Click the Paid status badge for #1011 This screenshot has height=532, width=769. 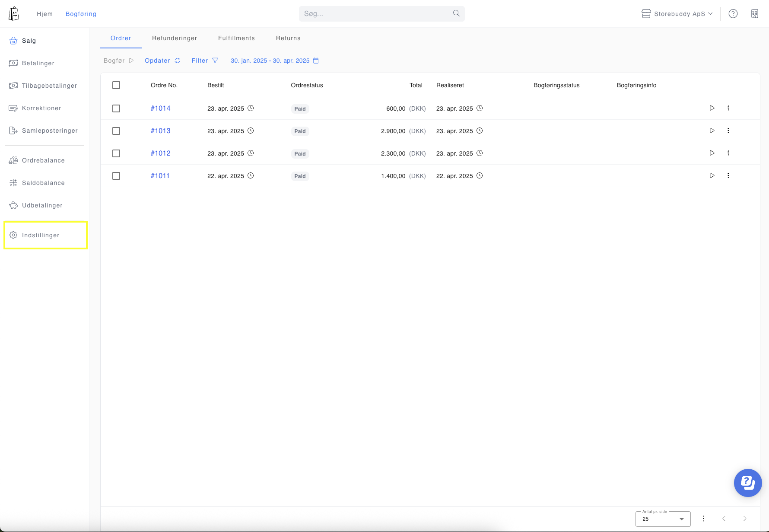(300, 176)
